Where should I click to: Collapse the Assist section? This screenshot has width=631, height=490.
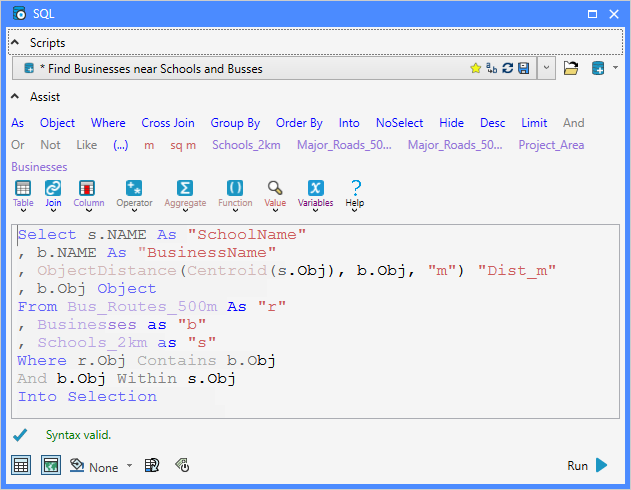tap(15, 97)
